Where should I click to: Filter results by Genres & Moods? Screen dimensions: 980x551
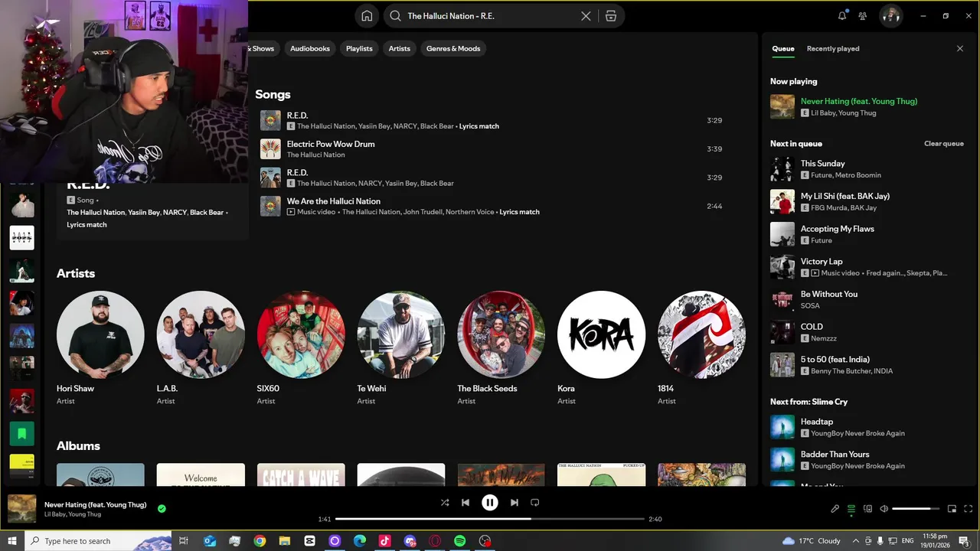pyautogui.click(x=453, y=48)
